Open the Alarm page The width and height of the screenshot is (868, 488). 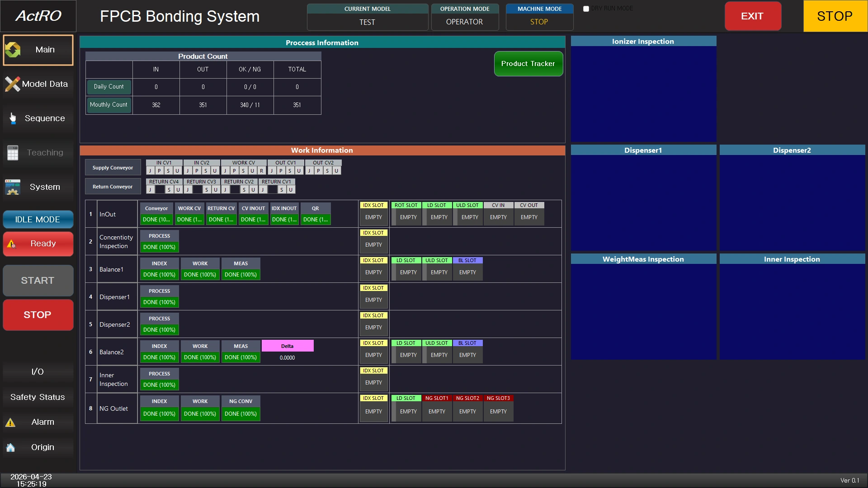pyautogui.click(x=38, y=422)
